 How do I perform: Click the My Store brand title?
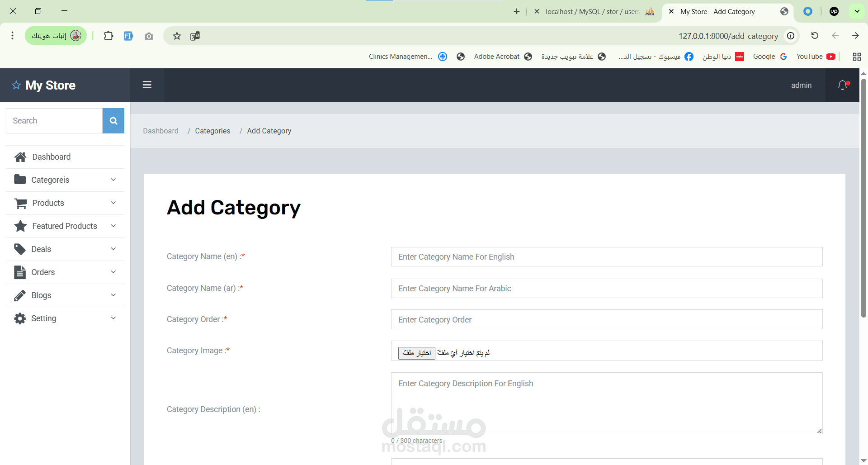pyautogui.click(x=50, y=85)
